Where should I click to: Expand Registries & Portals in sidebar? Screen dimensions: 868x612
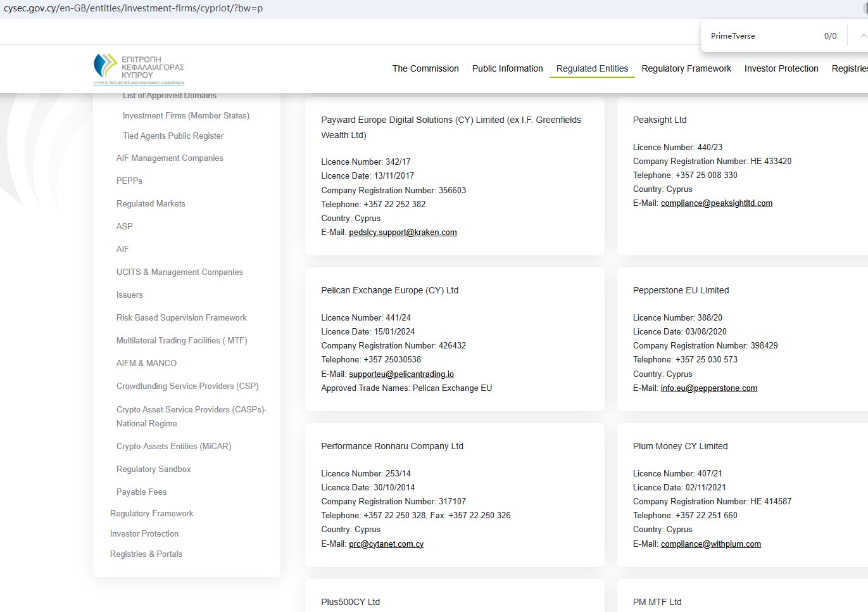click(x=146, y=554)
